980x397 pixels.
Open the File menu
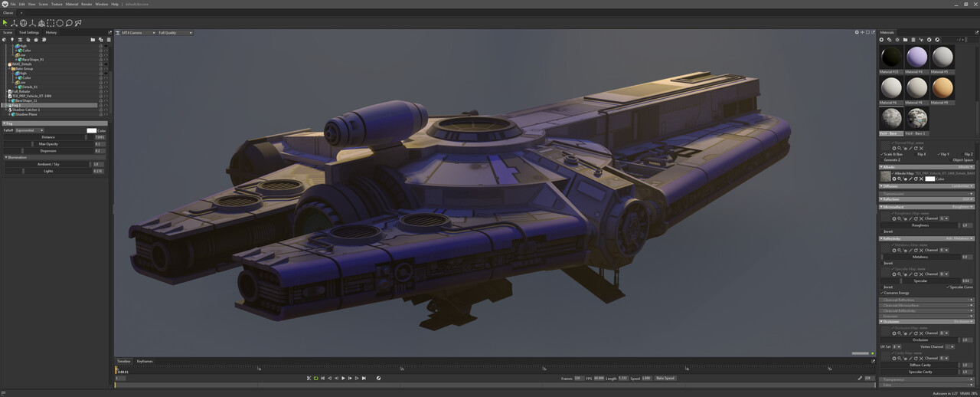pyautogui.click(x=13, y=4)
